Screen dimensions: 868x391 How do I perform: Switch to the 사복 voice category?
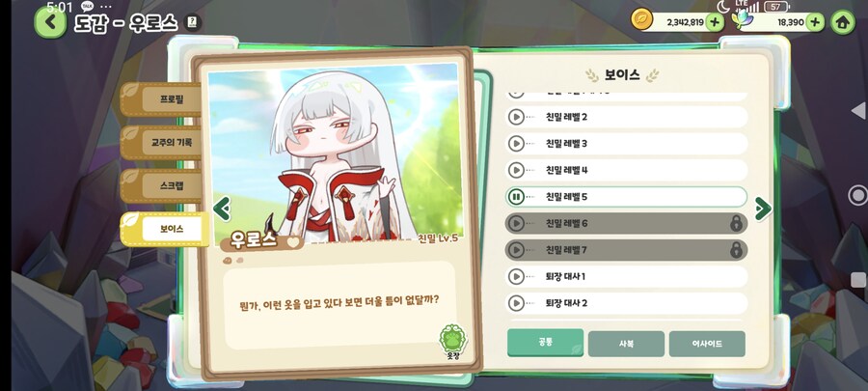point(626,344)
